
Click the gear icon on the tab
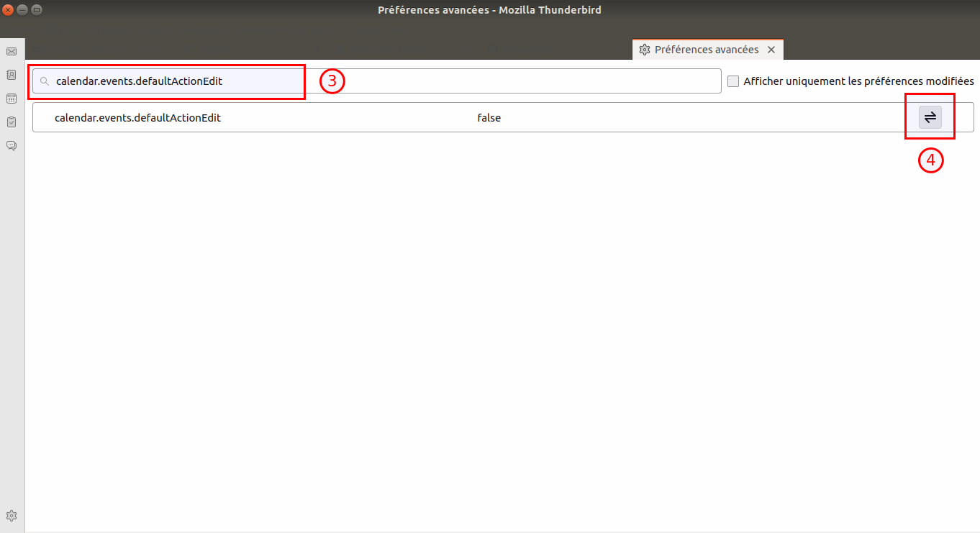(x=645, y=50)
